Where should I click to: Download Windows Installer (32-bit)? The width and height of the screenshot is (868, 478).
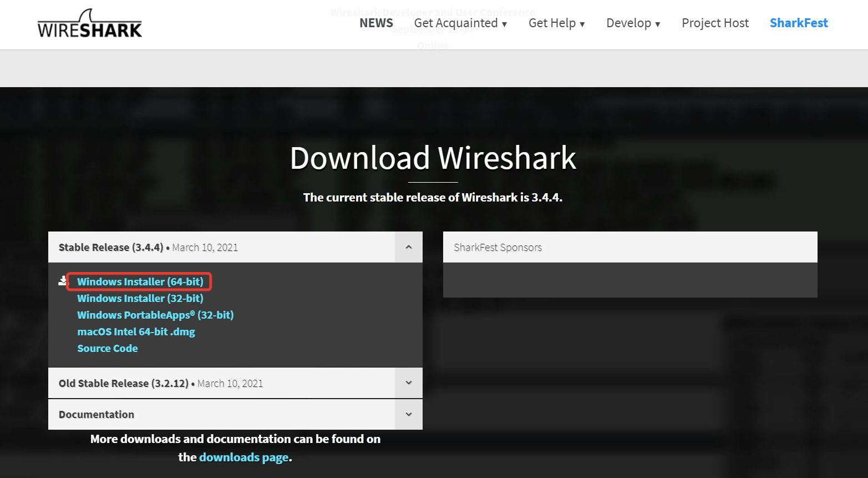tap(140, 298)
